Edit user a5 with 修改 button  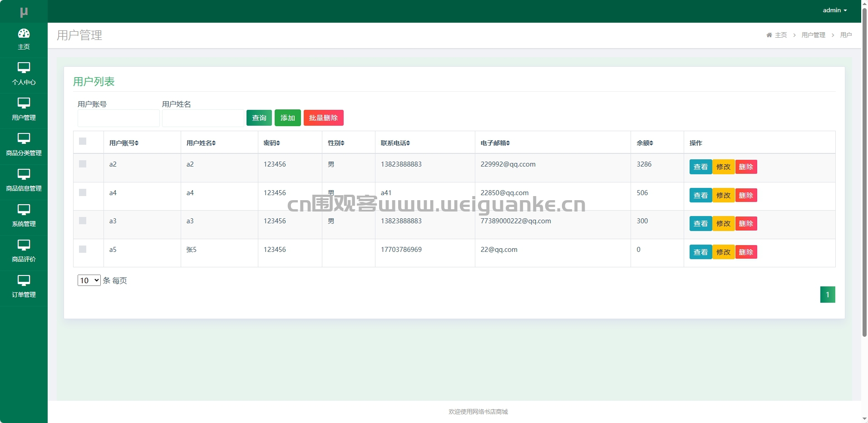(x=723, y=252)
